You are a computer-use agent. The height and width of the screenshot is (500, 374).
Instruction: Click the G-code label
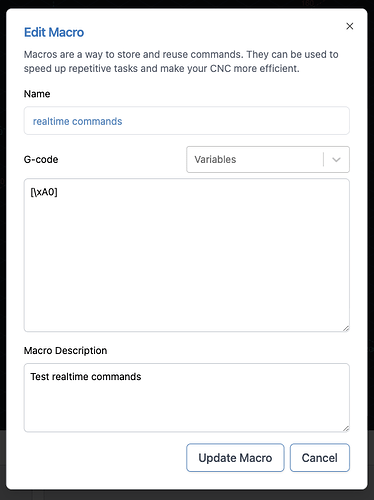(x=41, y=160)
